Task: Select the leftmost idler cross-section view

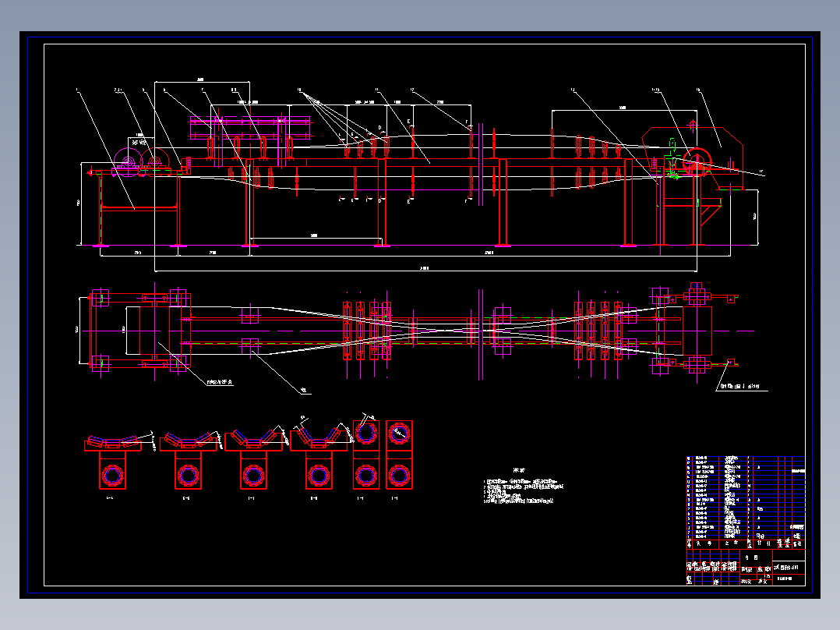Action: tap(113, 462)
